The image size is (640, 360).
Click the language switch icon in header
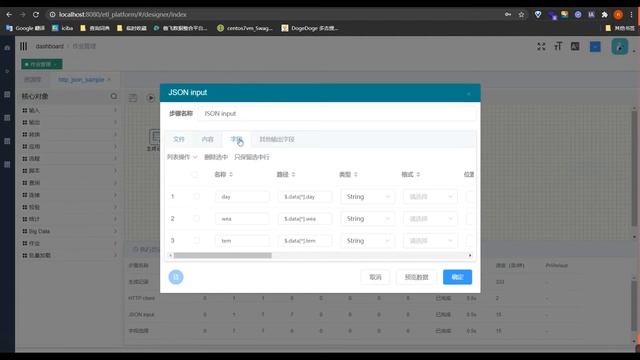tap(575, 47)
